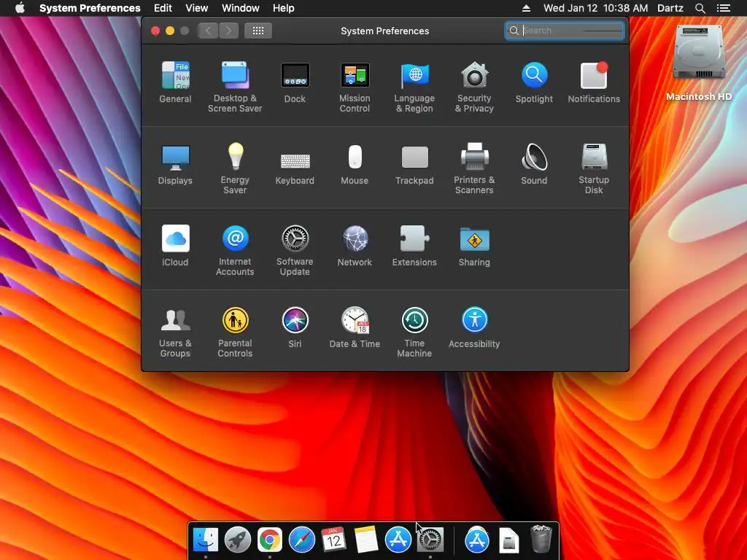
Task: Open Mission Control preferences
Action: click(355, 87)
